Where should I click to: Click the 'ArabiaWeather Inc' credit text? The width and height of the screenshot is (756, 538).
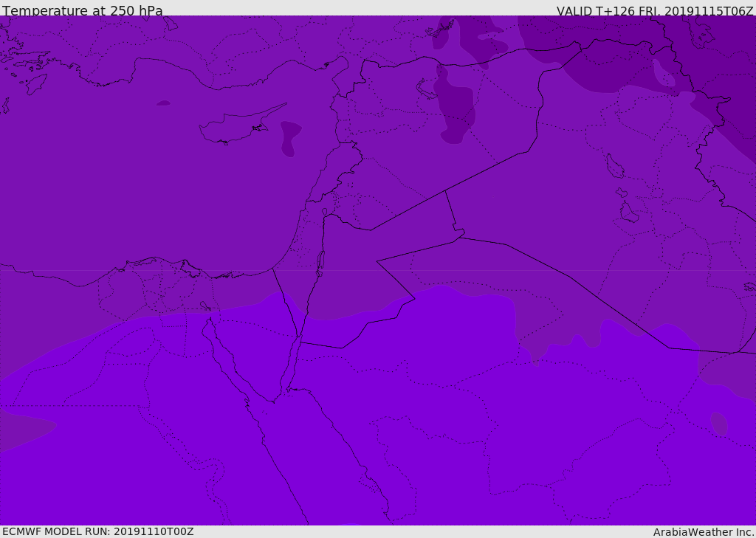(704, 532)
